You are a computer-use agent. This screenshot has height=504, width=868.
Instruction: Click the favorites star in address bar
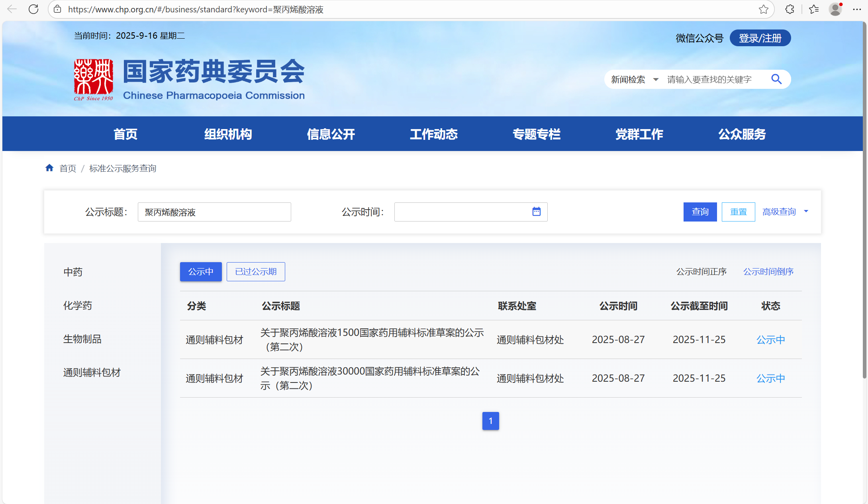[x=763, y=9]
